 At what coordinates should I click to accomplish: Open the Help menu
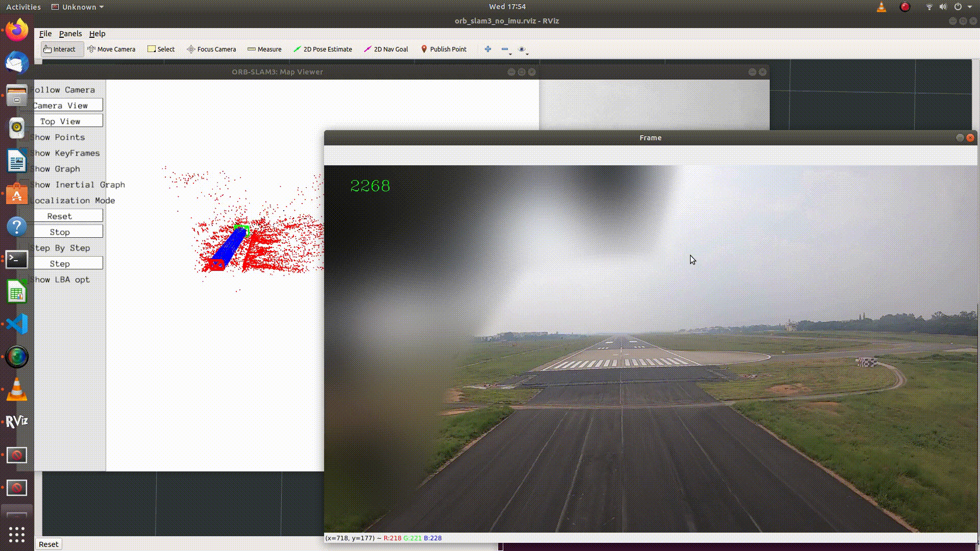[x=97, y=34]
